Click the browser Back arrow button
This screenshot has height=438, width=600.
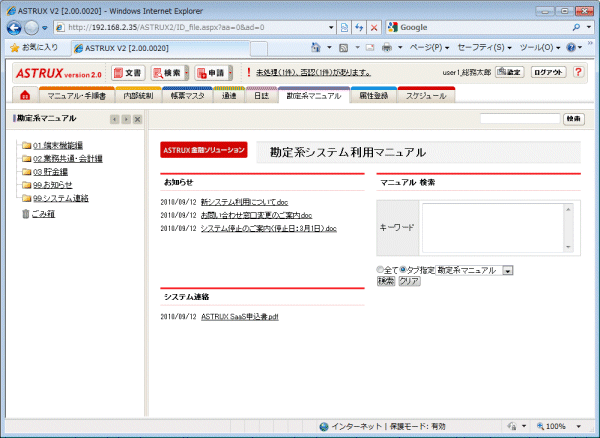[14, 28]
